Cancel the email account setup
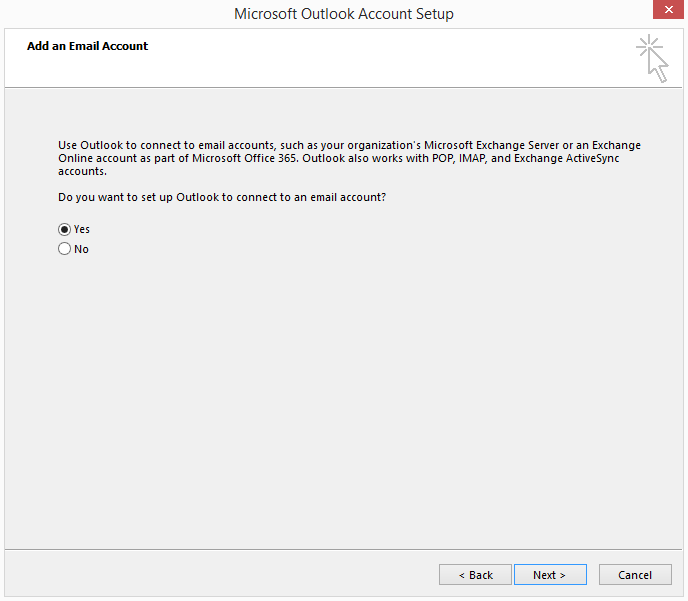The width and height of the screenshot is (688, 601). 634,575
